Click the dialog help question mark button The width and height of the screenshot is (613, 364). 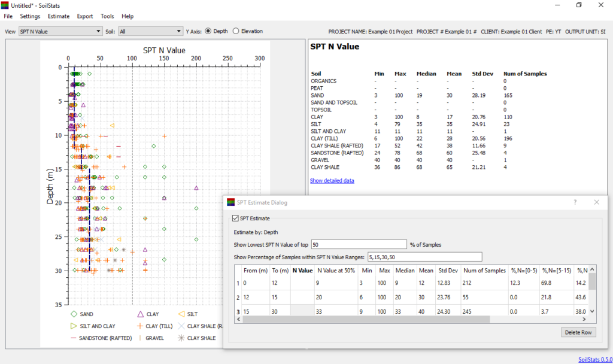pos(575,202)
